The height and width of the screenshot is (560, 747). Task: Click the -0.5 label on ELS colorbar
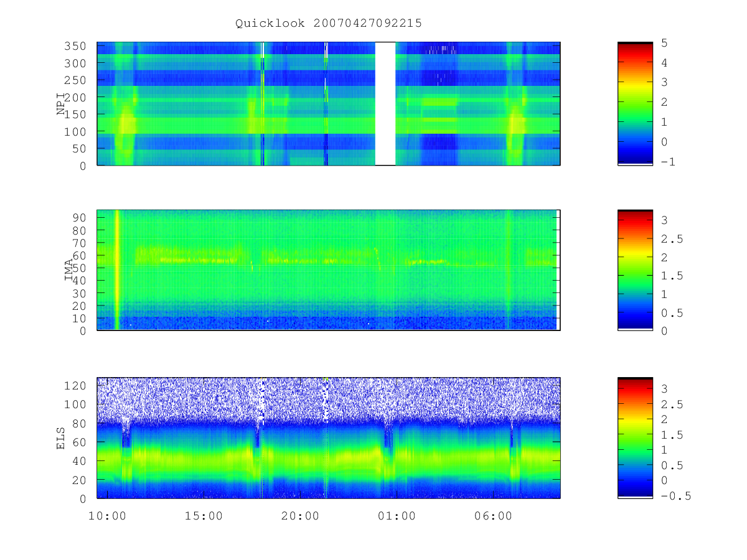click(x=675, y=497)
